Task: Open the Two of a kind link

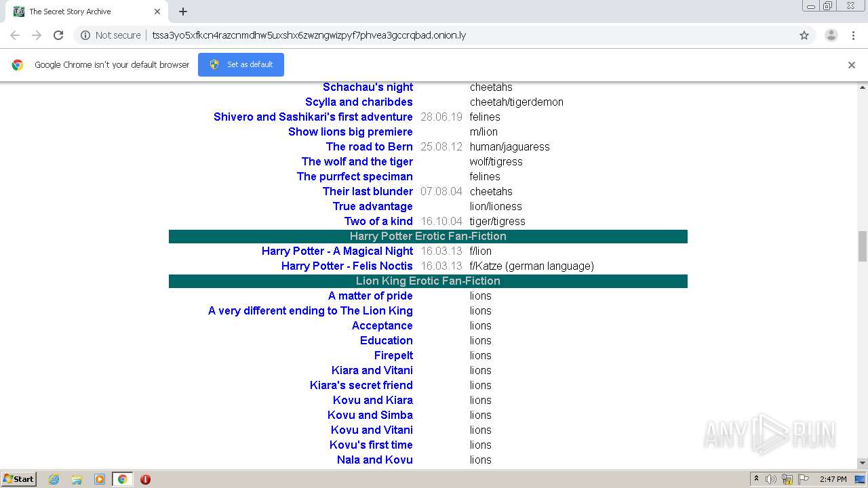Action: point(378,221)
